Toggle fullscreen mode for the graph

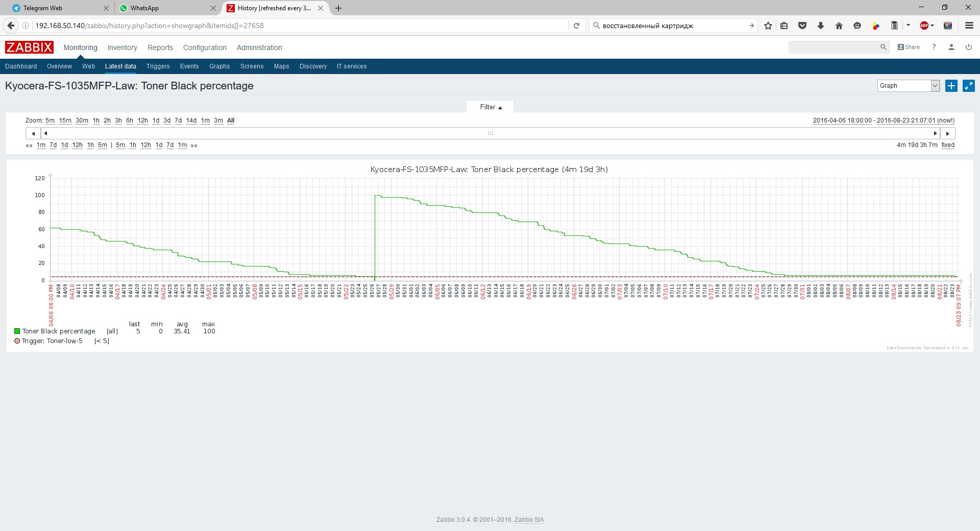[x=969, y=86]
